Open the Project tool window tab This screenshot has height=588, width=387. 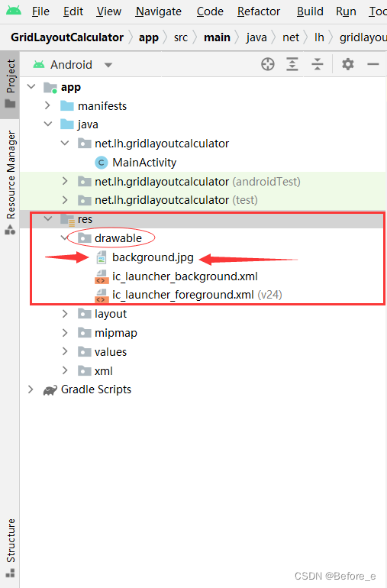click(x=10, y=84)
